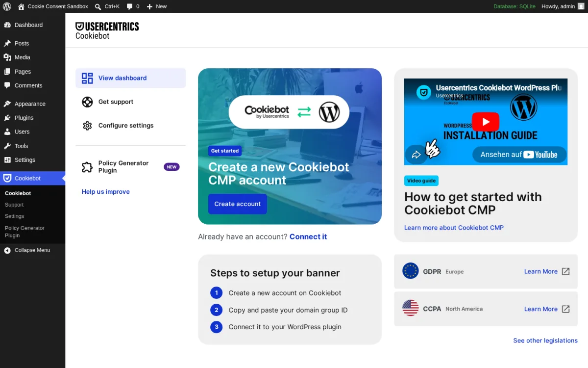Play the YouTube installation guide video
Image resolution: width=588 pixels, height=368 pixels.
(486, 122)
